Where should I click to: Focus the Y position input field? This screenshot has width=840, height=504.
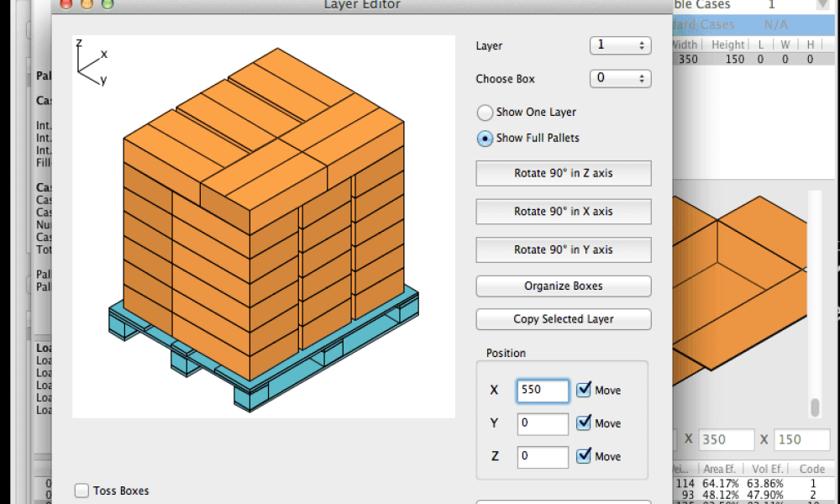click(x=543, y=423)
